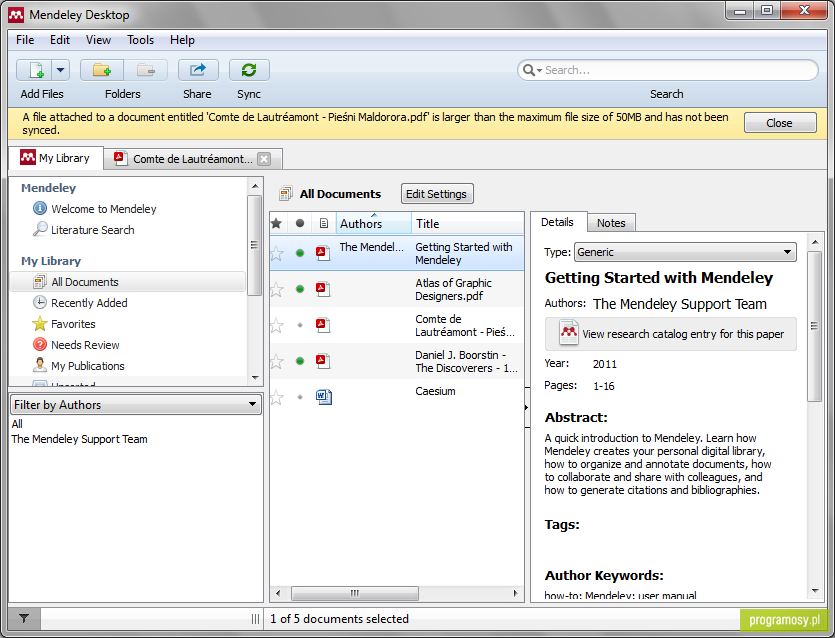Sort documents by Title column
835x638 pixels.
(x=468, y=224)
